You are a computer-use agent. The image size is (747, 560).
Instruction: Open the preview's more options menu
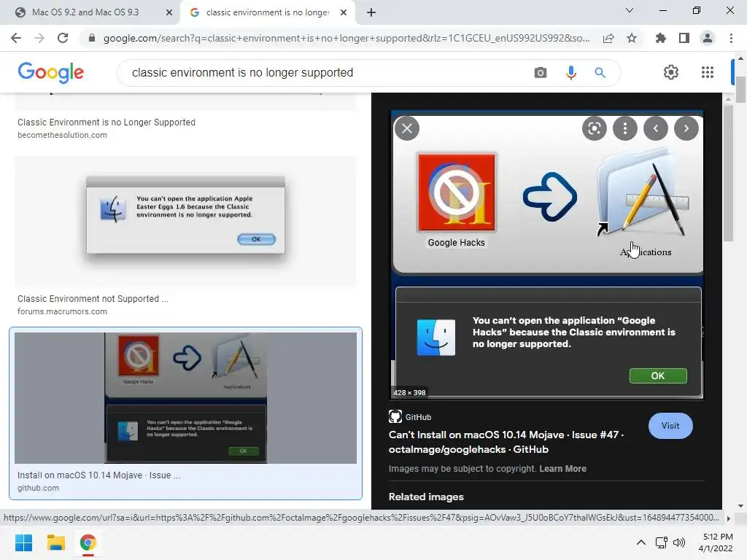tap(625, 128)
